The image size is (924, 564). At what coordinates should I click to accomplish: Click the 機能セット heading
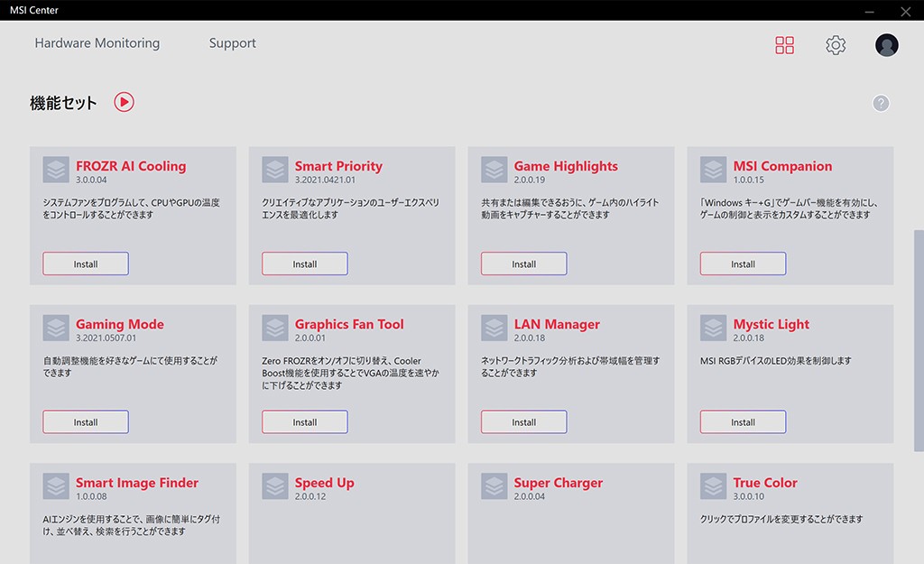click(x=63, y=103)
